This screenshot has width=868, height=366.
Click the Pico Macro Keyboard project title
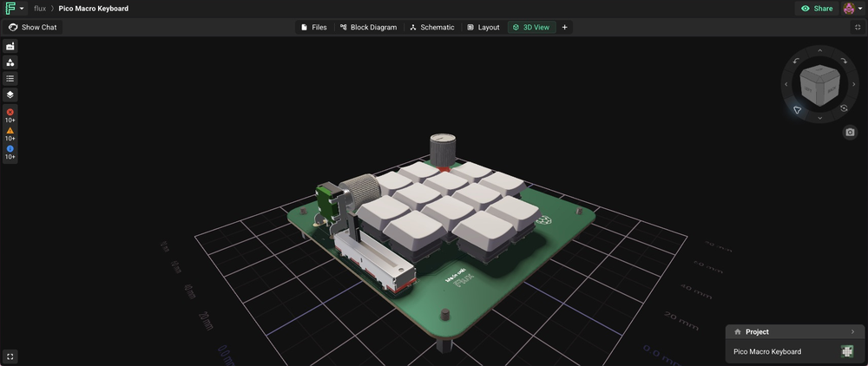94,9
